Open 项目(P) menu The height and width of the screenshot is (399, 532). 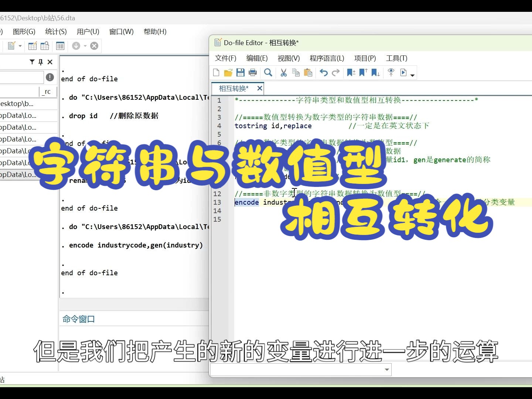pyautogui.click(x=365, y=58)
